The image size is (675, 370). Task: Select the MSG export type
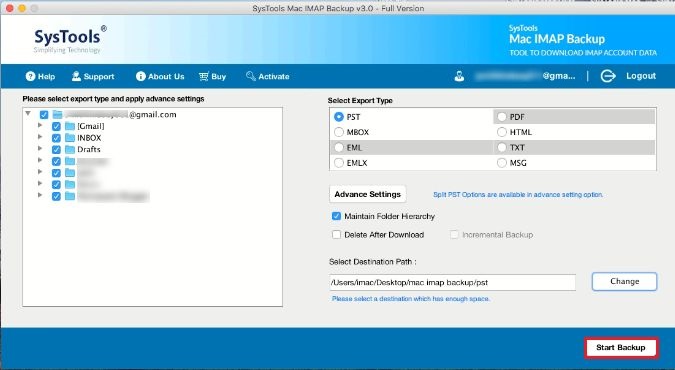[502, 163]
